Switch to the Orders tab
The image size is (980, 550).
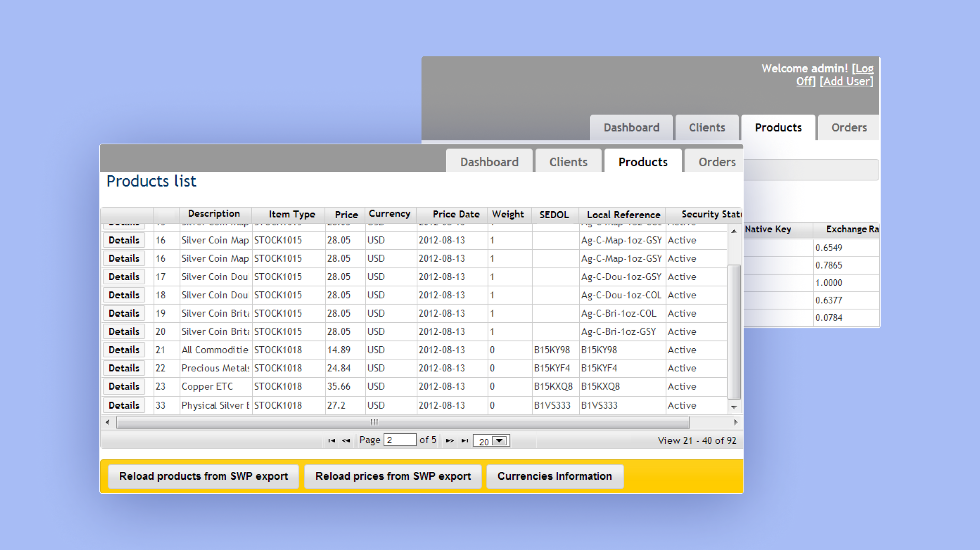pyautogui.click(x=717, y=161)
